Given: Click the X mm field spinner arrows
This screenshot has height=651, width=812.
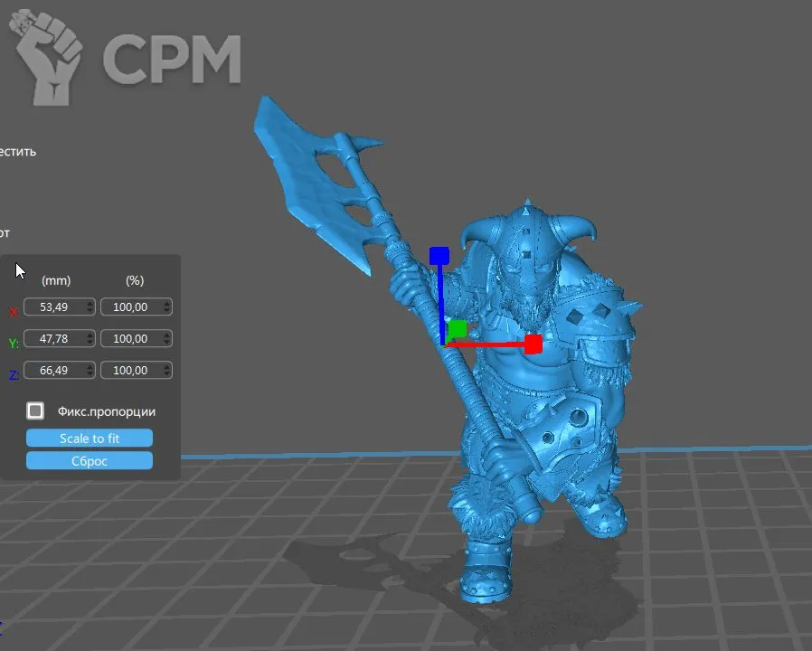Looking at the screenshot, I should (90, 307).
